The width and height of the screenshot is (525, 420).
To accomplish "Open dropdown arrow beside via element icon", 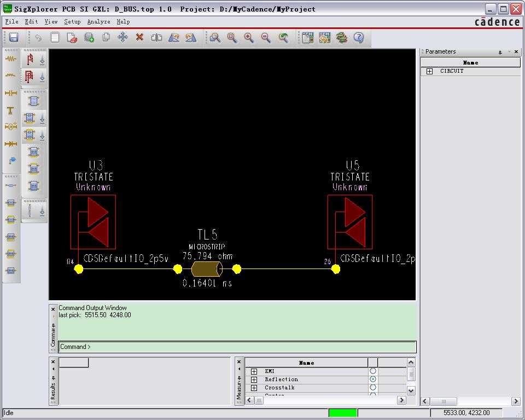I will click(42, 212).
